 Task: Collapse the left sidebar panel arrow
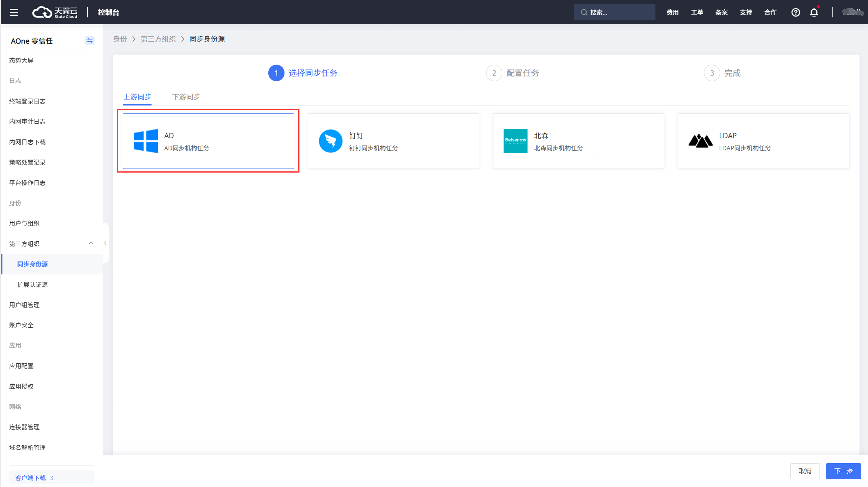point(105,243)
